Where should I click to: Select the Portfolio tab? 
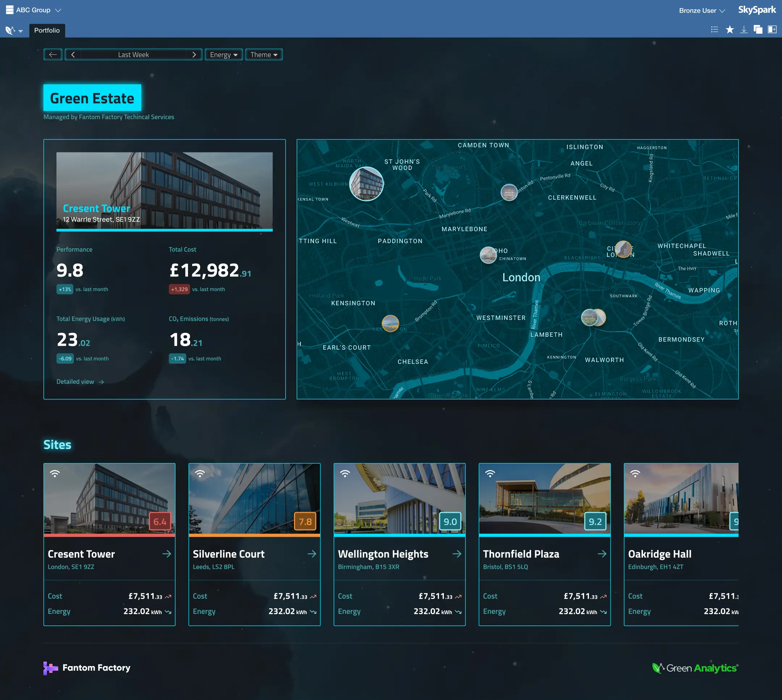[x=46, y=30]
